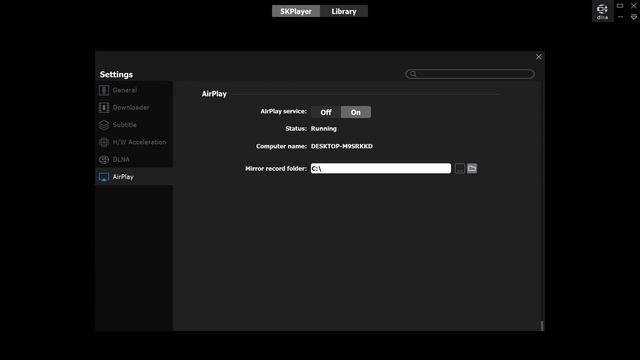Screen dimensions: 640x360
Task: Click the computer name DESKTOP-M9SRKKD
Action: click(342, 146)
